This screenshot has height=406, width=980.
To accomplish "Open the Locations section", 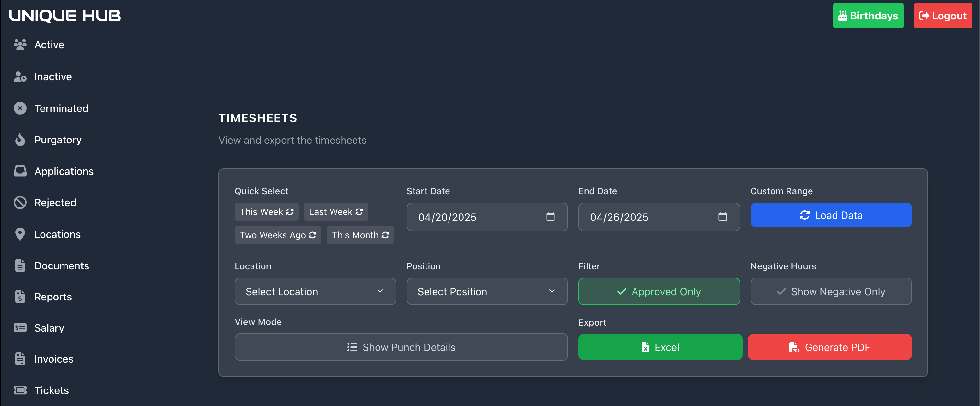I will (x=57, y=234).
